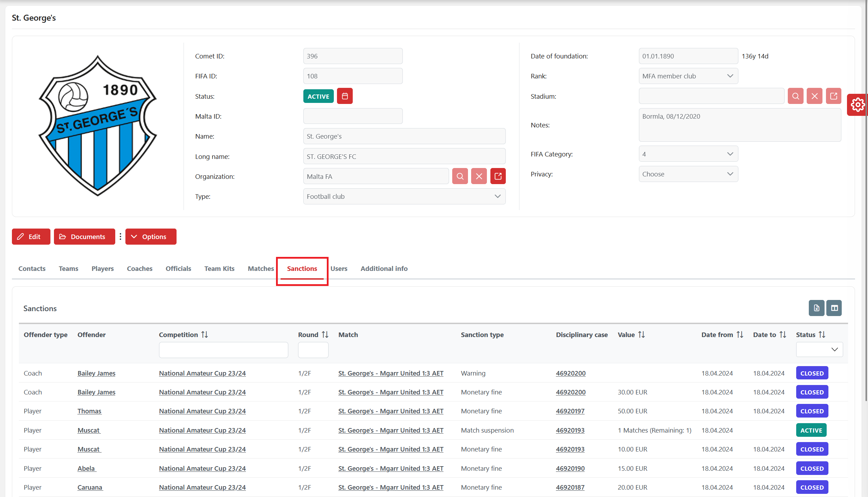868x497 pixels.
Task: Open Malta FA organization in new window
Action: pyautogui.click(x=498, y=176)
